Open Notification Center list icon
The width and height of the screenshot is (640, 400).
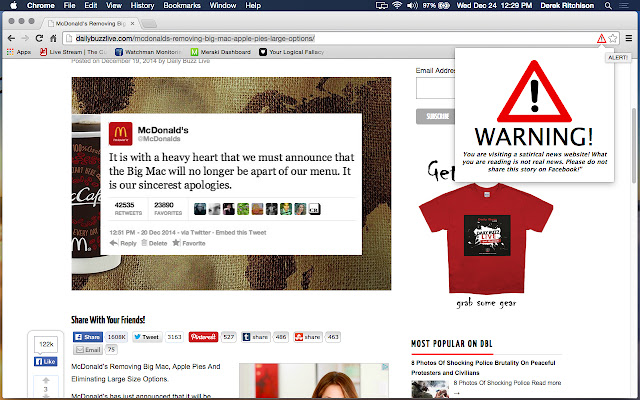click(623, 5)
